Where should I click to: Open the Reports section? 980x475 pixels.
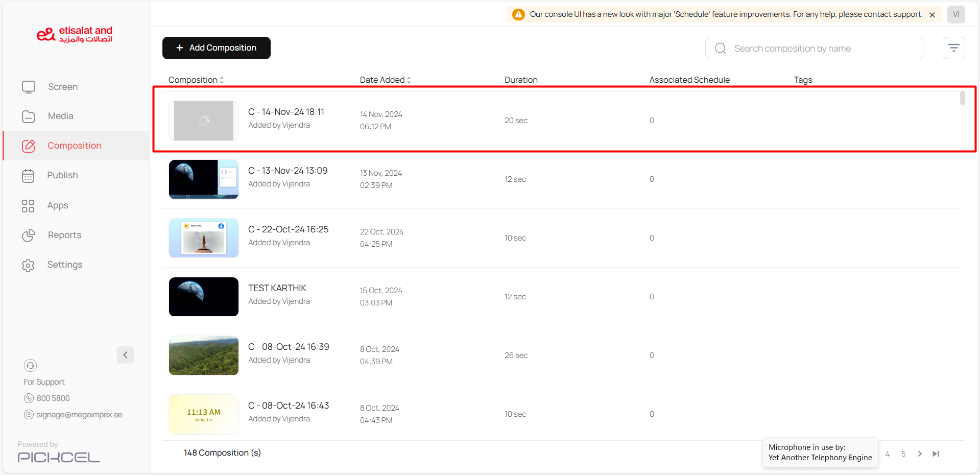(64, 235)
